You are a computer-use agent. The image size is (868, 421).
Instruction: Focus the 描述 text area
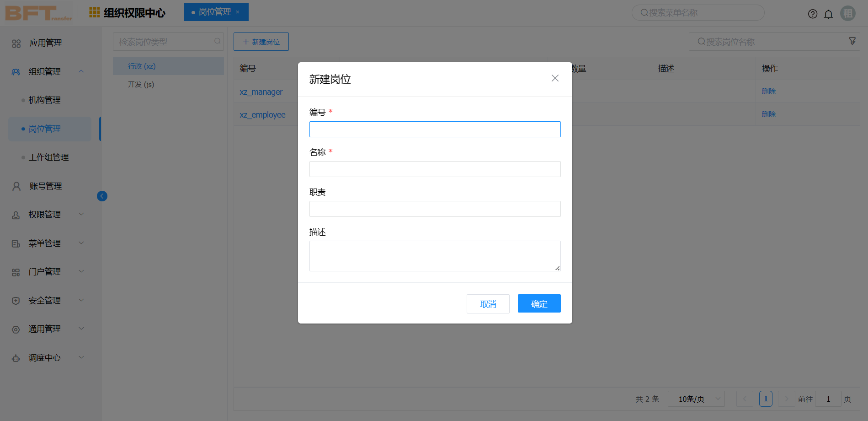click(435, 256)
